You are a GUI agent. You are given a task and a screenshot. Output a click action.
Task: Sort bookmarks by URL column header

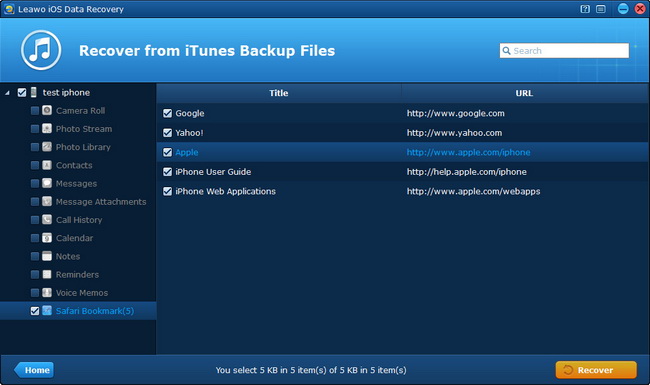point(524,93)
